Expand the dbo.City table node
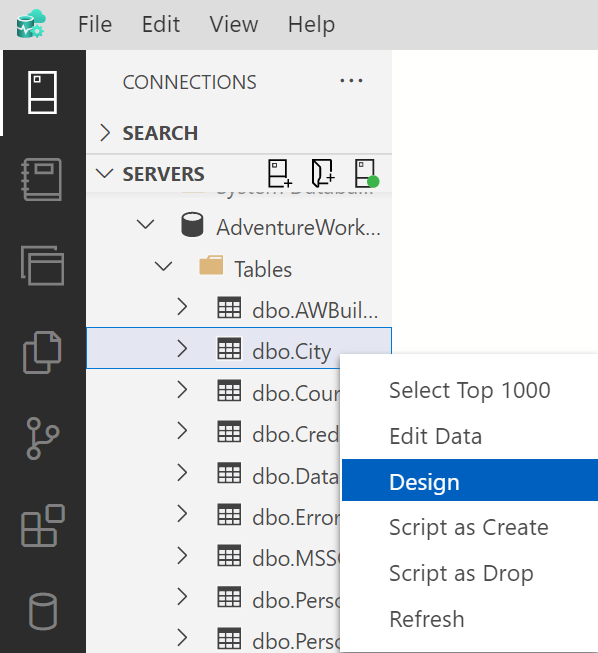Viewport: 598px width, 653px height. [x=182, y=349]
